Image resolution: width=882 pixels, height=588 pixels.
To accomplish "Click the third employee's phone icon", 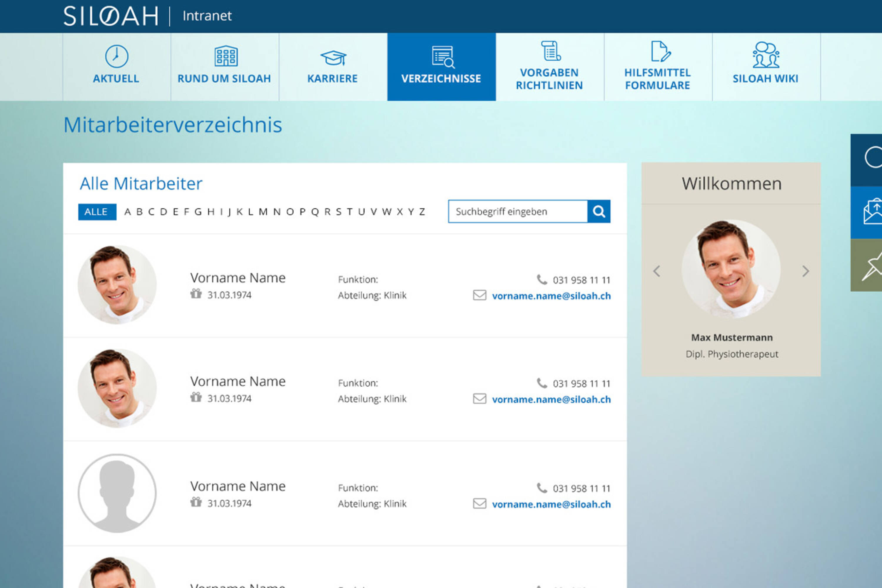I will point(542,488).
